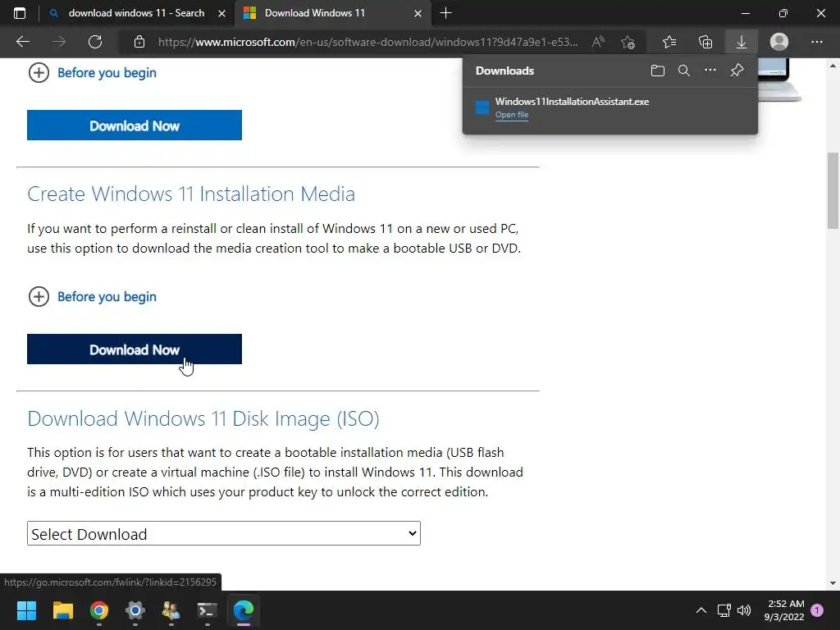Click the forward navigation arrow

pyautogui.click(x=59, y=42)
